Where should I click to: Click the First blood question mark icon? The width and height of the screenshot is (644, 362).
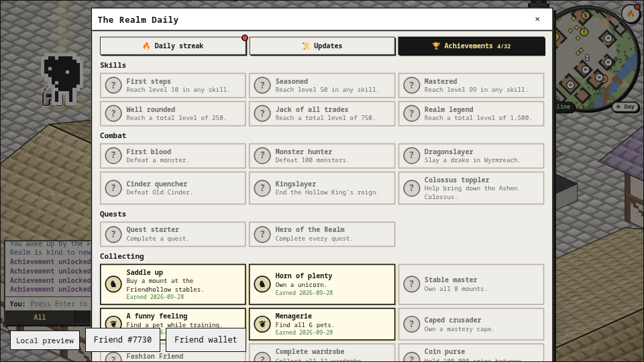(x=113, y=156)
